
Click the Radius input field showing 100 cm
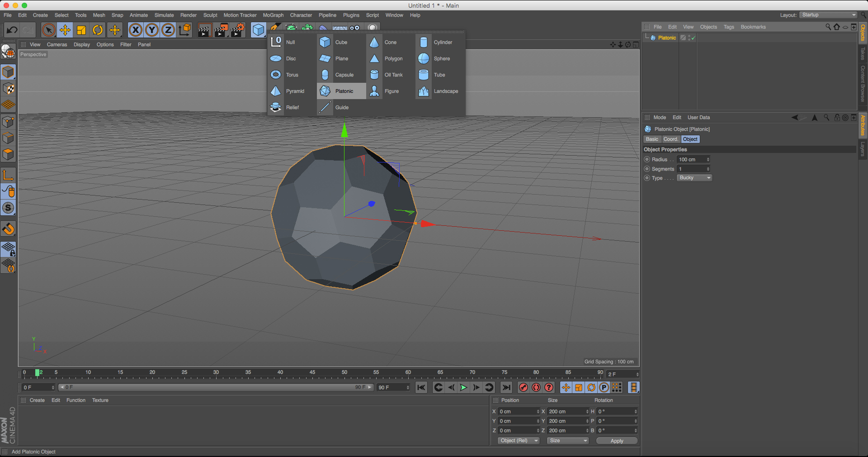(x=691, y=159)
